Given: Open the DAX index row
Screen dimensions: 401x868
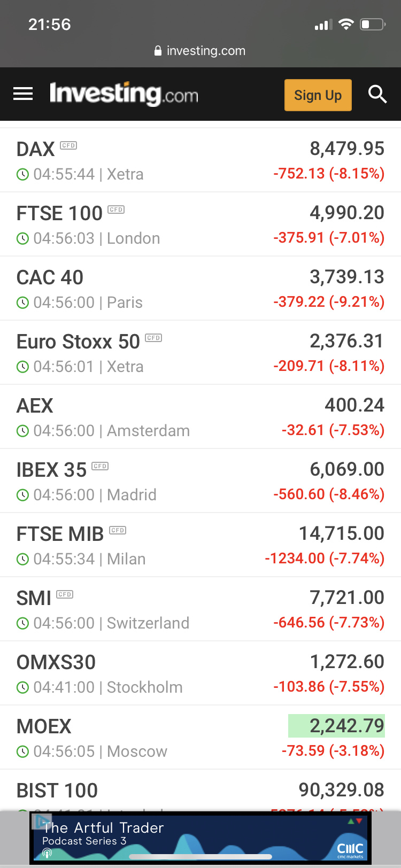Looking at the screenshot, I should pos(200,160).
